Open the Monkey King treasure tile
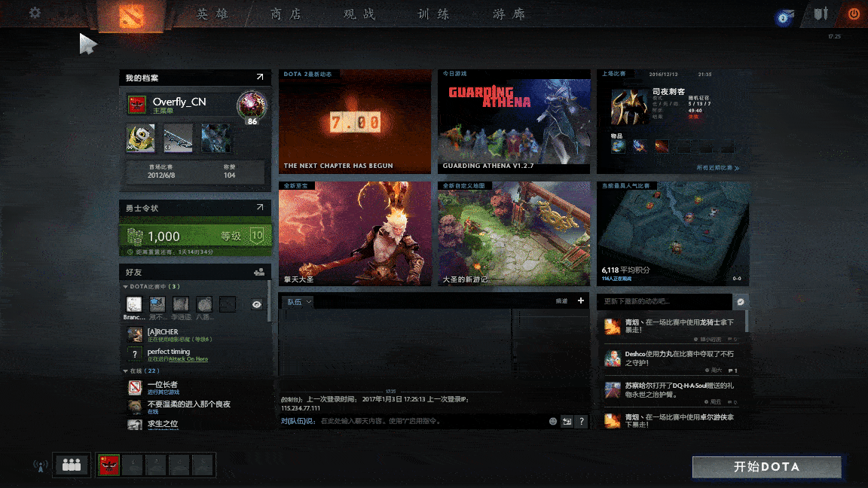This screenshot has width=868, height=488. pyautogui.click(x=355, y=233)
